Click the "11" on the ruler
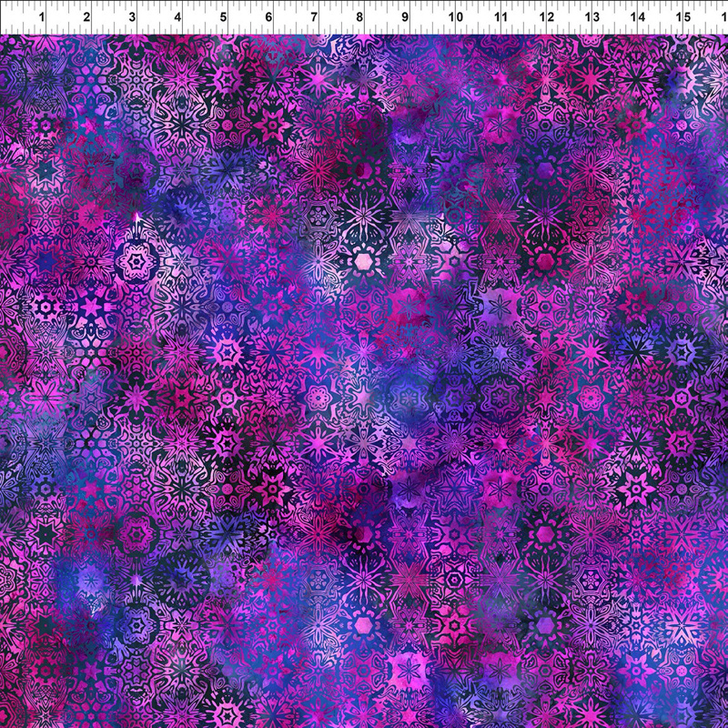 pos(500,17)
